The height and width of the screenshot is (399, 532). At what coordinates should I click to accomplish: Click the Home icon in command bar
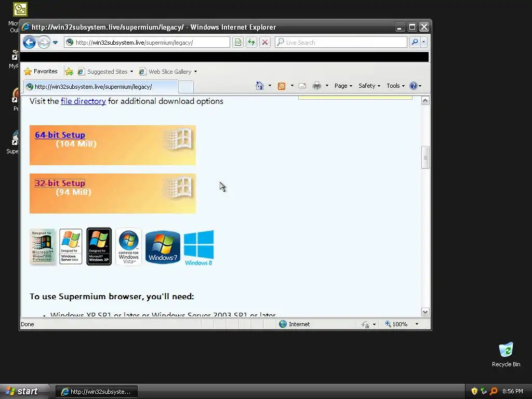(260, 86)
